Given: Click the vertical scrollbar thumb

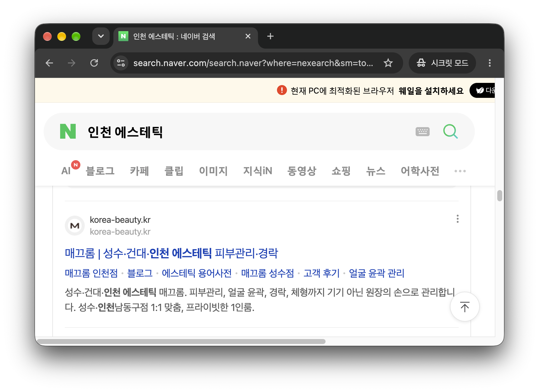Looking at the screenshot, I should (x=500, y=196).
